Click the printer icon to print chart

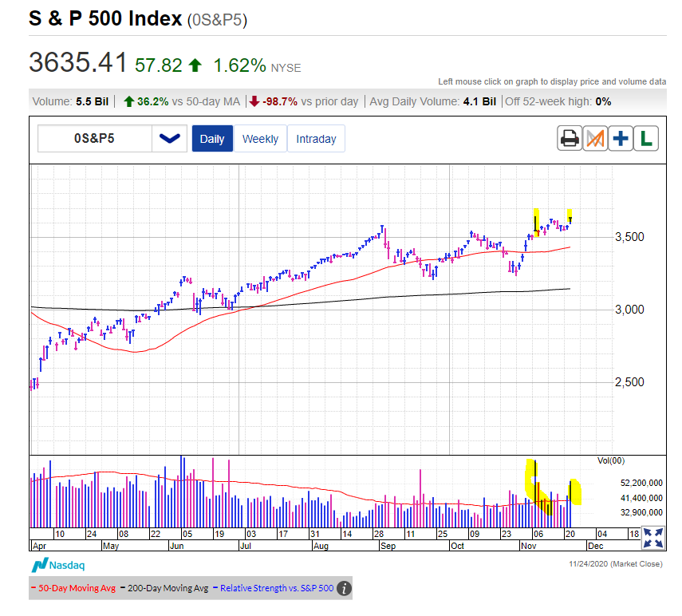pos(570,138)
